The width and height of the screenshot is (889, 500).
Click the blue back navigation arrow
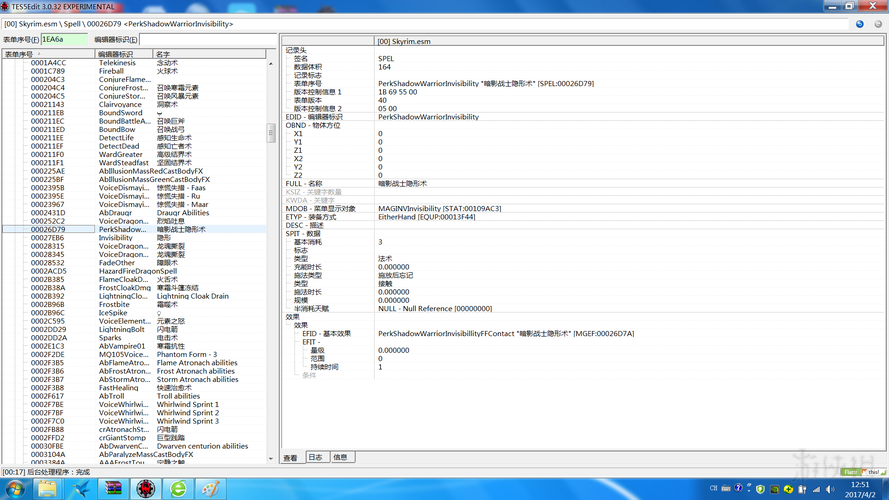pyautogui.click(x=859, y=24)
